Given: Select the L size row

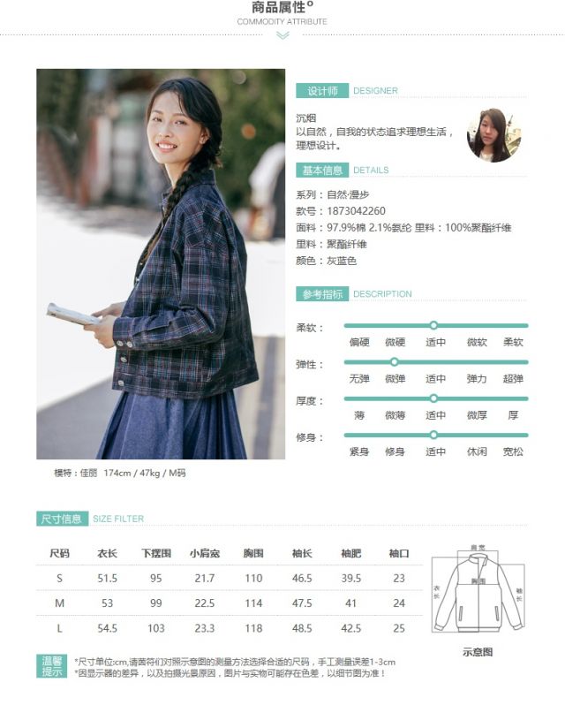Looking at the screenshot, I should (230, 628).
